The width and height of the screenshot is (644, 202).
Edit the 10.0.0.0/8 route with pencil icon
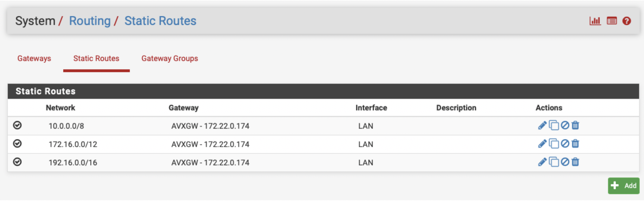[x=542, y=126]
